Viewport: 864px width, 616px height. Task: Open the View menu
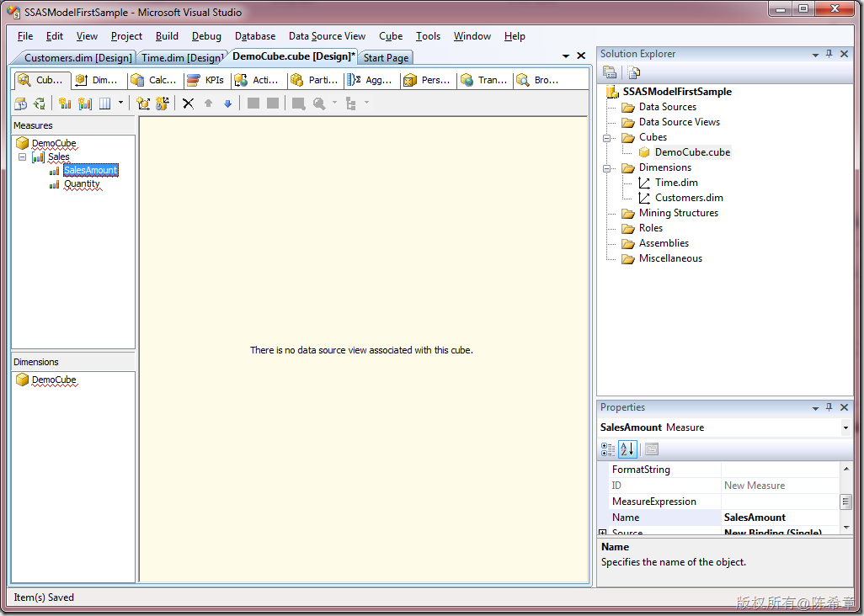(87, 36)
